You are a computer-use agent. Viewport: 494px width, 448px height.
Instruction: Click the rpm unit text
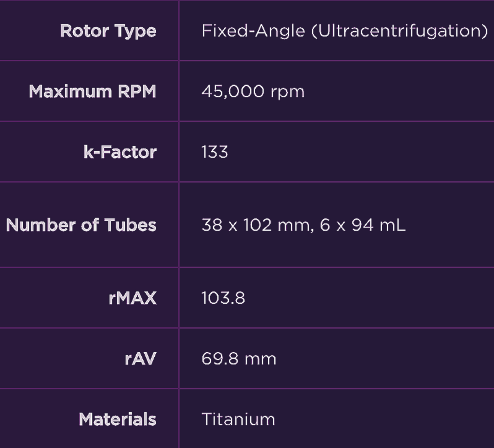[288, 92]
